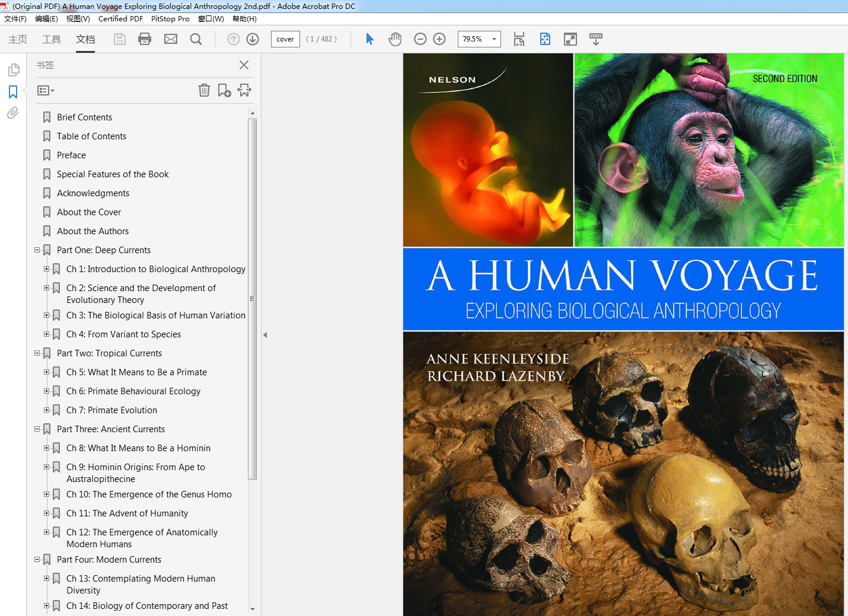
Task: Switch to full screen mode icon
Action: (570, 39)
